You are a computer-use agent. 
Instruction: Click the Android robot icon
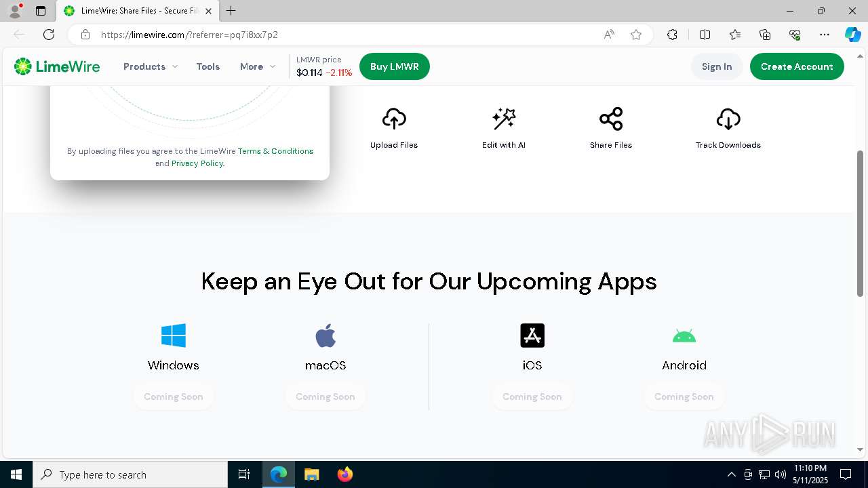[x=684, y=335]
